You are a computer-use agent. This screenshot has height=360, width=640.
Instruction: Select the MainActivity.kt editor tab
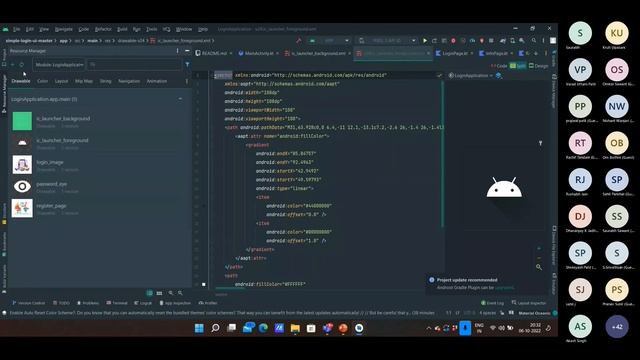click(258, 53)
